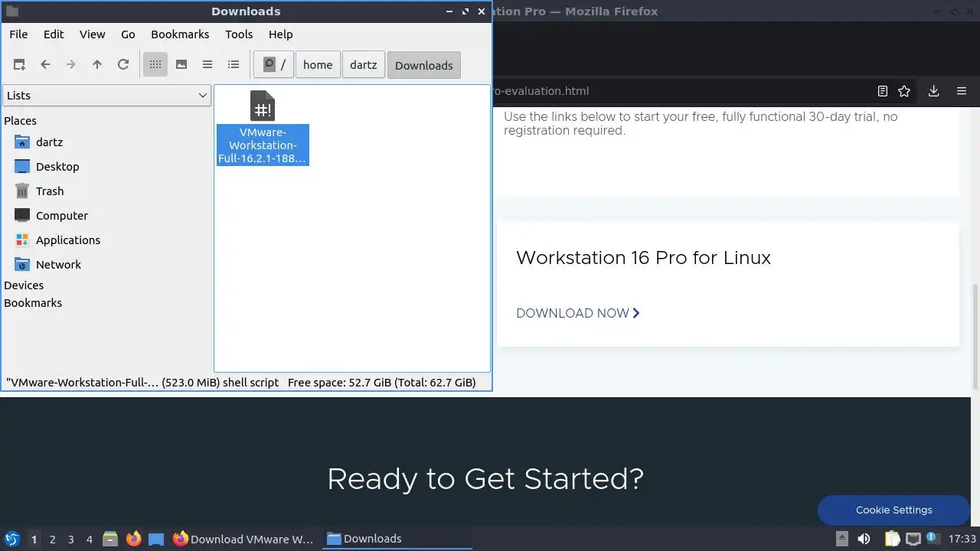Viewport: 980px width, 551px height.
Task: Go forward in folder history
Action: 71,65
